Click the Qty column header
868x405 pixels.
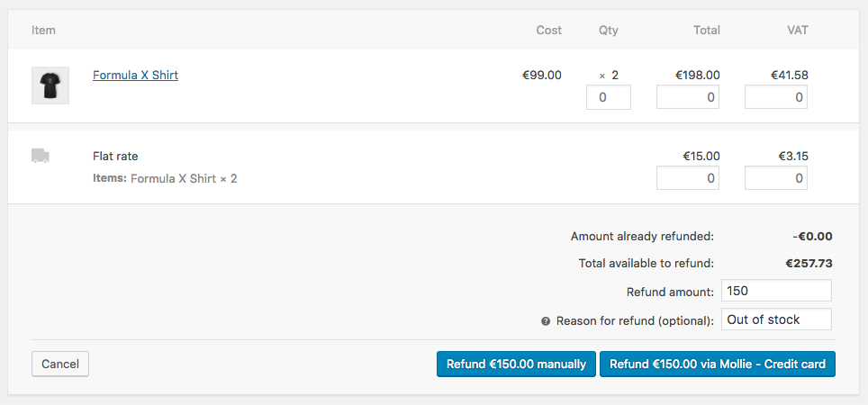[609, 31]
